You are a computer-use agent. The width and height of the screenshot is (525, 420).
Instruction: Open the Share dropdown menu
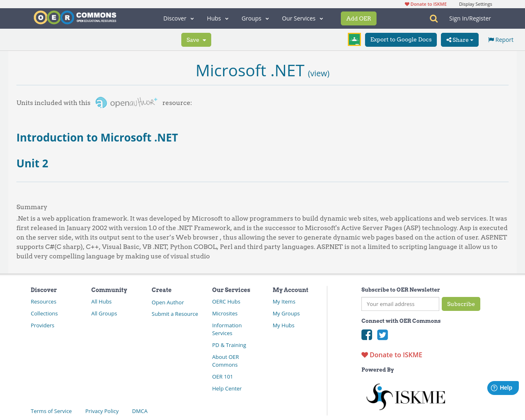click(x=459, y=39)
